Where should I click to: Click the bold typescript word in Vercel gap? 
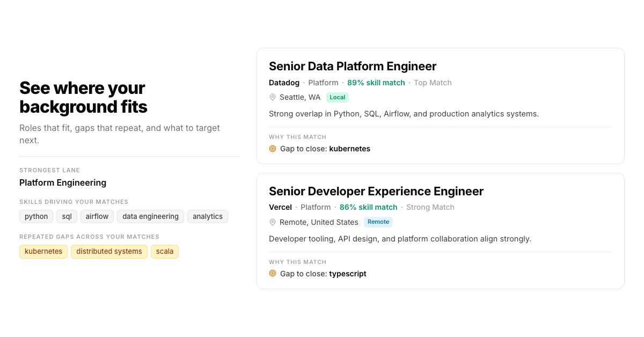pos(348,274)
